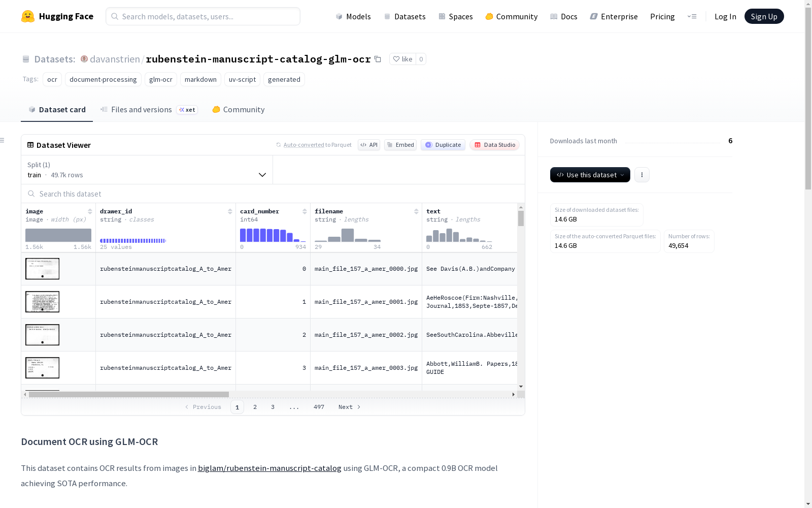This screenshot has width=812, height=508.
Task: Copy the dataset name with the copy icon
Action: coord(378,59)
